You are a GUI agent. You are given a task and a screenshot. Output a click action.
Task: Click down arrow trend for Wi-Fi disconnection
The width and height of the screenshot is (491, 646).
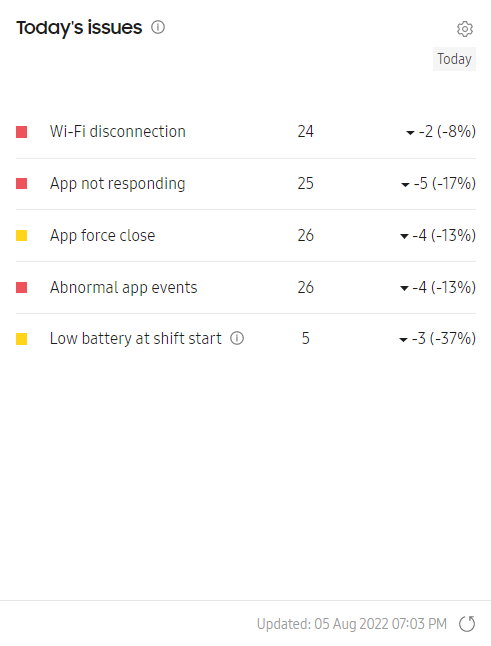pyautogui.click(x=410, y=133)
